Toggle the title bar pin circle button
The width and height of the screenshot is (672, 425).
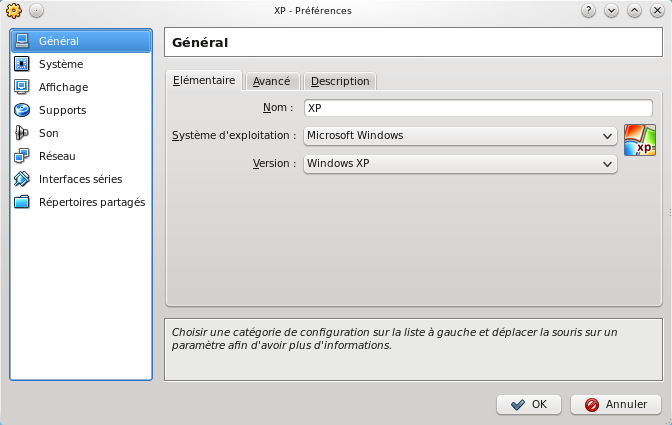(x=36, y=11)
